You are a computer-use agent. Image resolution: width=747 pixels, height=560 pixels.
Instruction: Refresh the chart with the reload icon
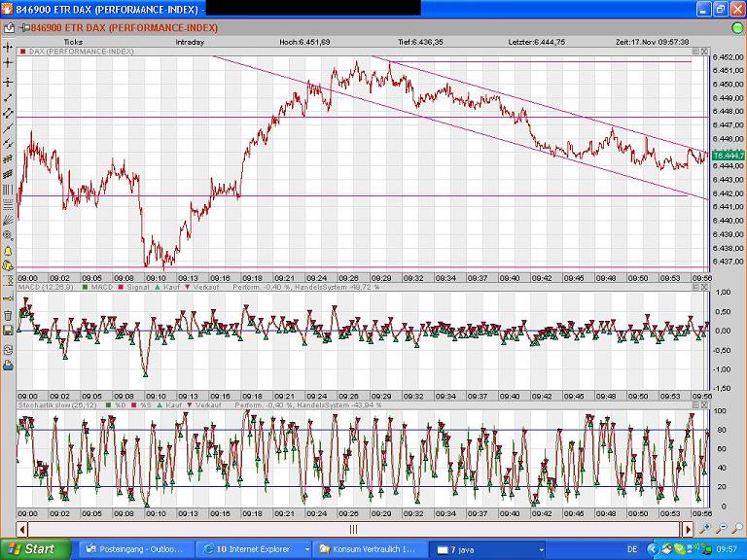tap(8, 350)
